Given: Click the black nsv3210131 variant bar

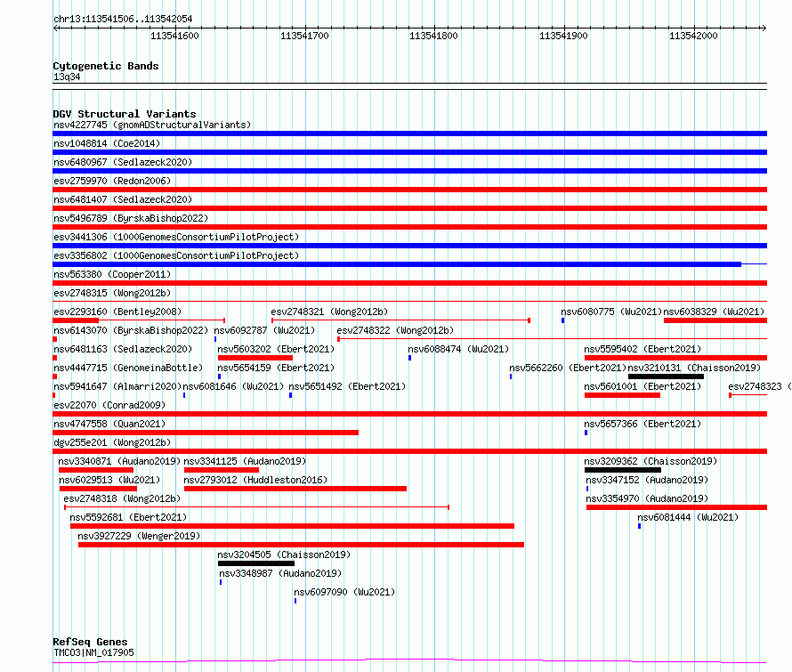Looking at the screenshot, I should click(x=666, y=376).
